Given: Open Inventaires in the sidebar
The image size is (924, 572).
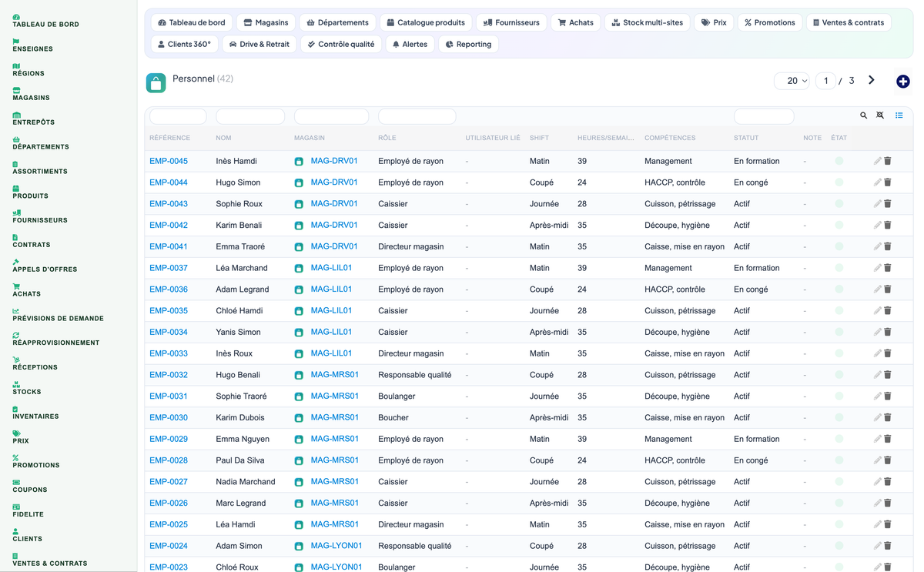Looking at the screenshot, I should (35, 413).
